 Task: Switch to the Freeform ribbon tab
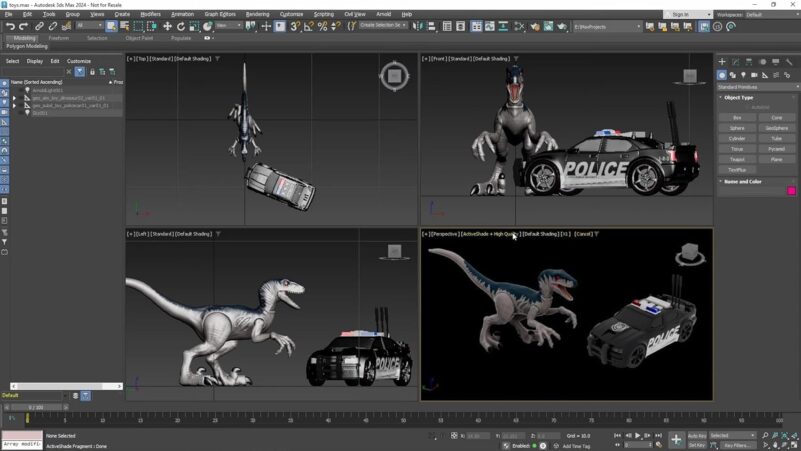(x=59, y=38)
